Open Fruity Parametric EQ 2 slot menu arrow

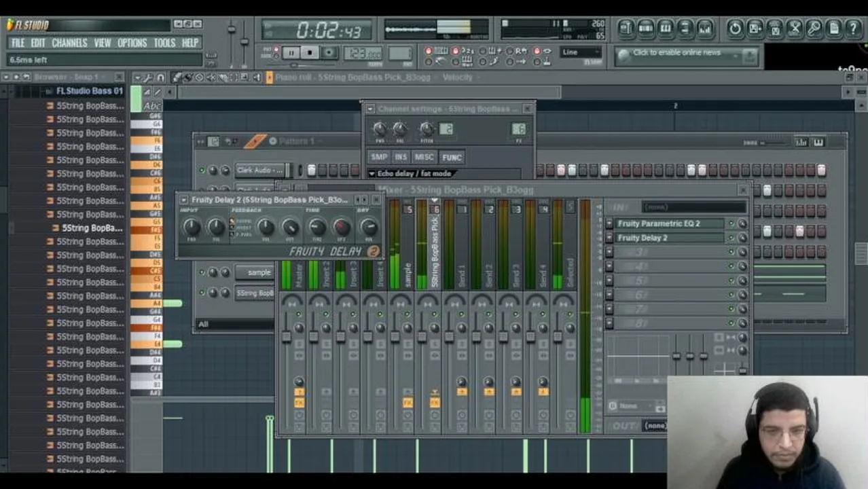click(609, 223)
